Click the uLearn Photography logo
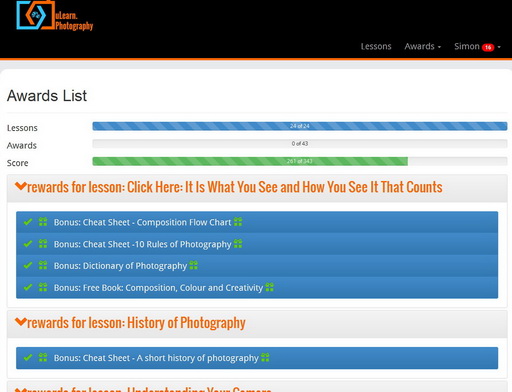Image resolution: width=512 pixels, height=392 pixels. coord(55,16)
